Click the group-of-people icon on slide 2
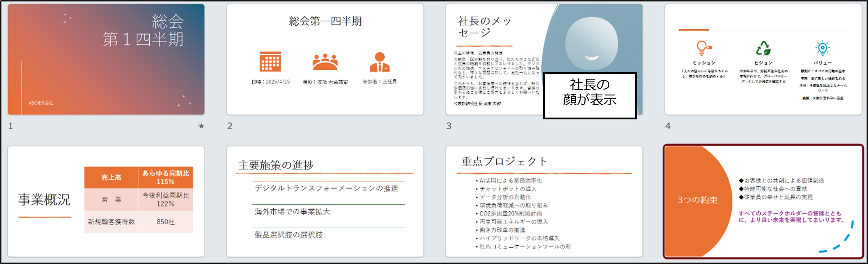868x264 pixels. click(325, 62)
